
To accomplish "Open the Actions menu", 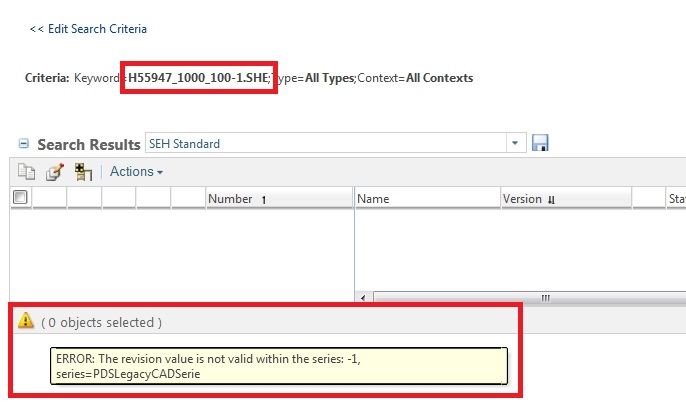I will tap(136, 172).
